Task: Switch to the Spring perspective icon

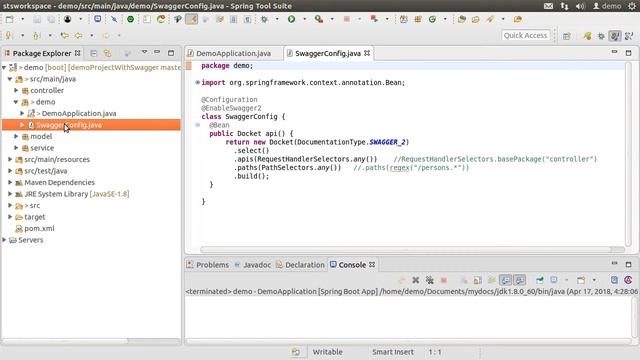Action: coord(587,36)
